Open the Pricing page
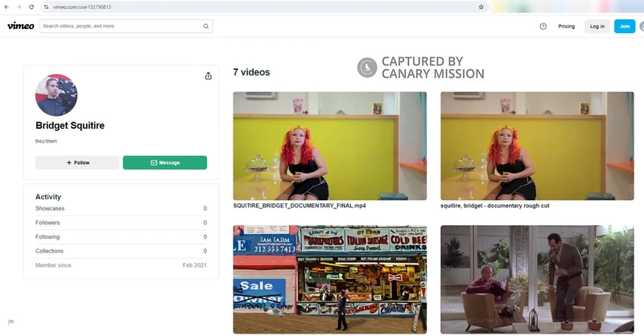644x336 pixels. click(567, 26)
